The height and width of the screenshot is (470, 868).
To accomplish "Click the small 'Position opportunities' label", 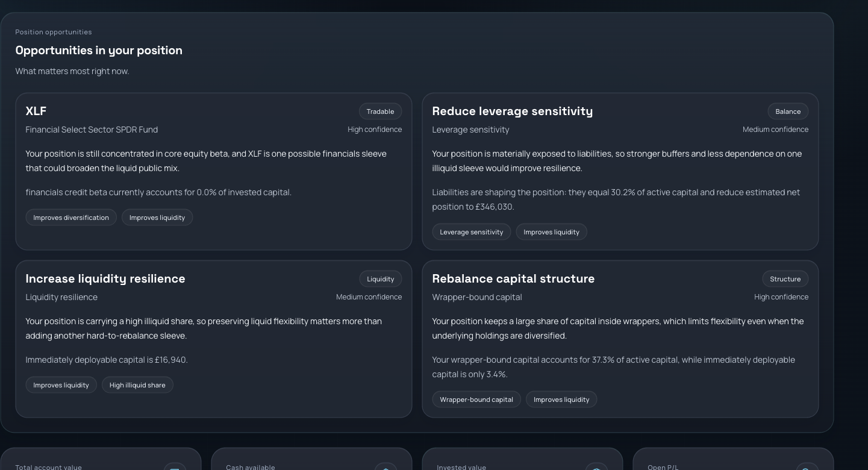I will click(x=54, y=32).
